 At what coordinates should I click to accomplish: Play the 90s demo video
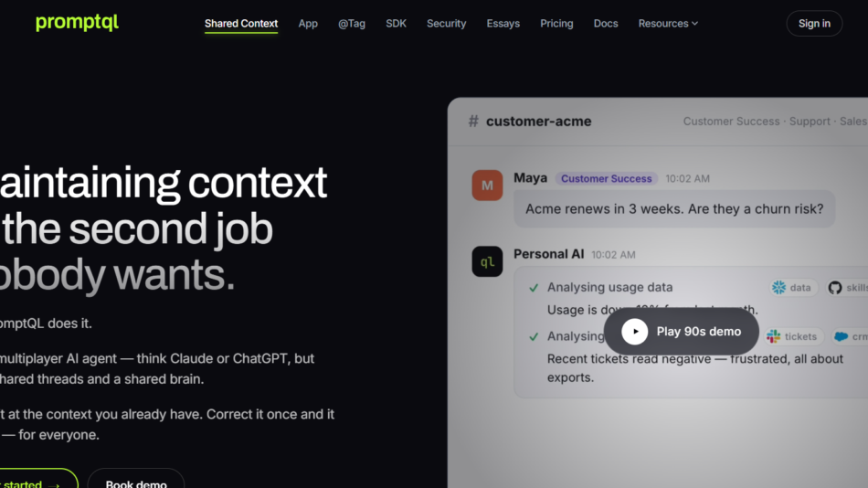tap(681, 331)
